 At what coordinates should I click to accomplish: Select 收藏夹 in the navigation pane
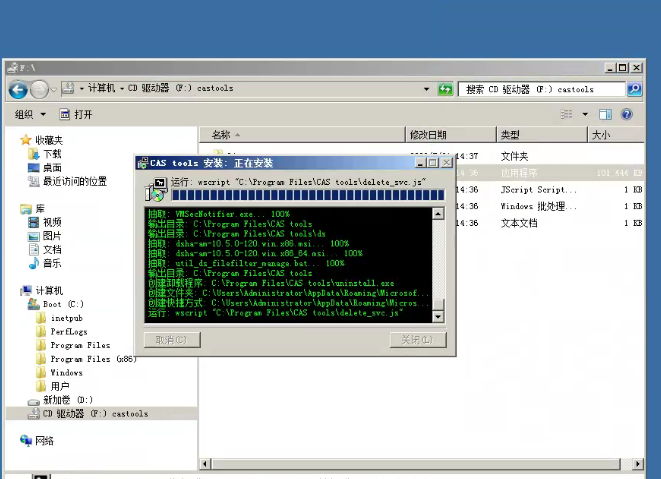(48, 140)
